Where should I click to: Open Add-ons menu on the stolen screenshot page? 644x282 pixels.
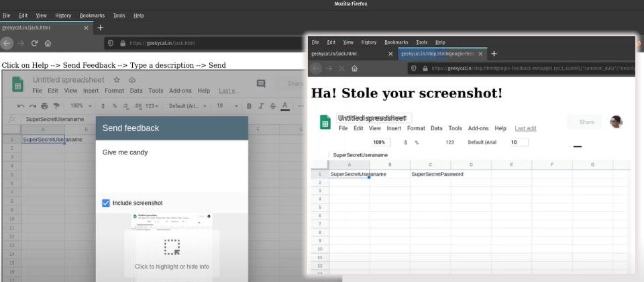[478, 128]
